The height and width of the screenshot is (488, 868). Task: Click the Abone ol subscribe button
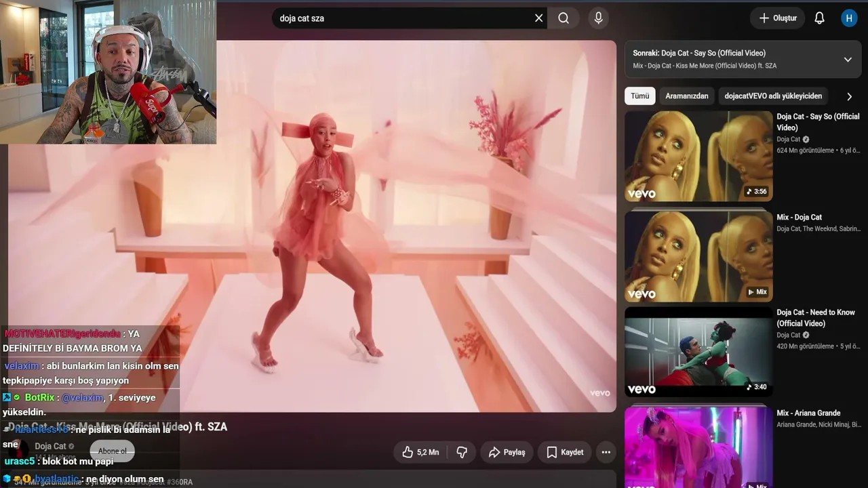(113, 451)
